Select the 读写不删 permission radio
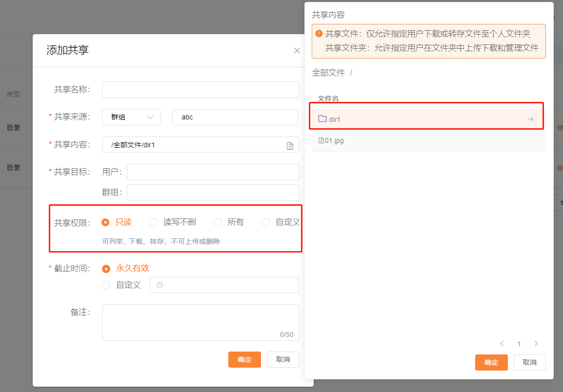563x392 pixels. coord(153,222)
